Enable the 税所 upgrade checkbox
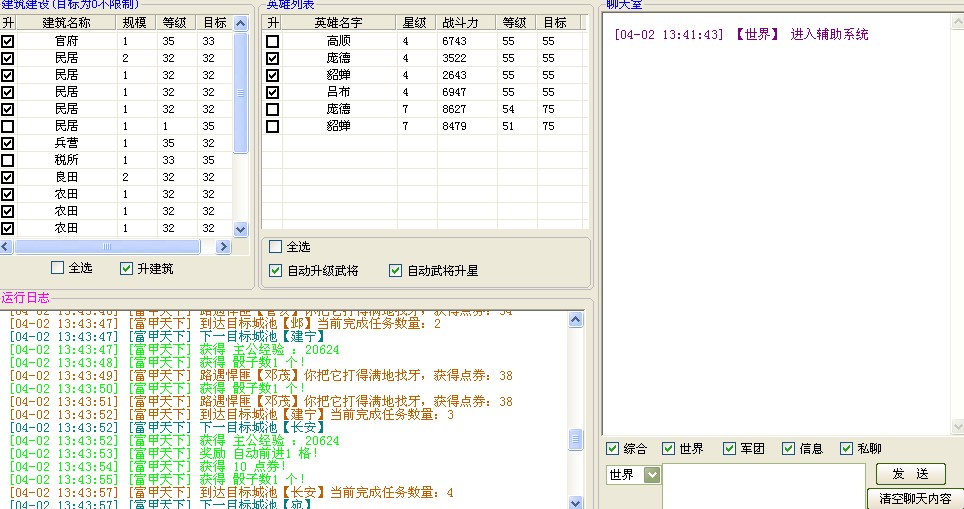 tap(7, 160)
